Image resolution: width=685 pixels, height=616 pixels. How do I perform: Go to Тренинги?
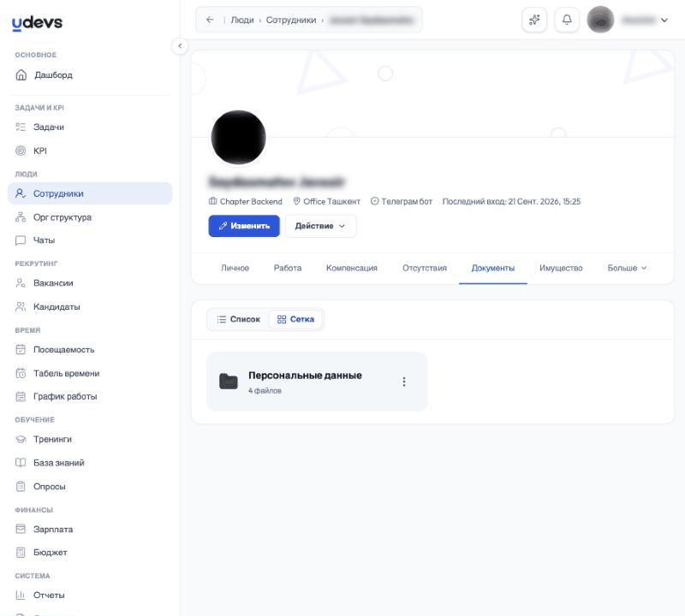coord(90,439)
